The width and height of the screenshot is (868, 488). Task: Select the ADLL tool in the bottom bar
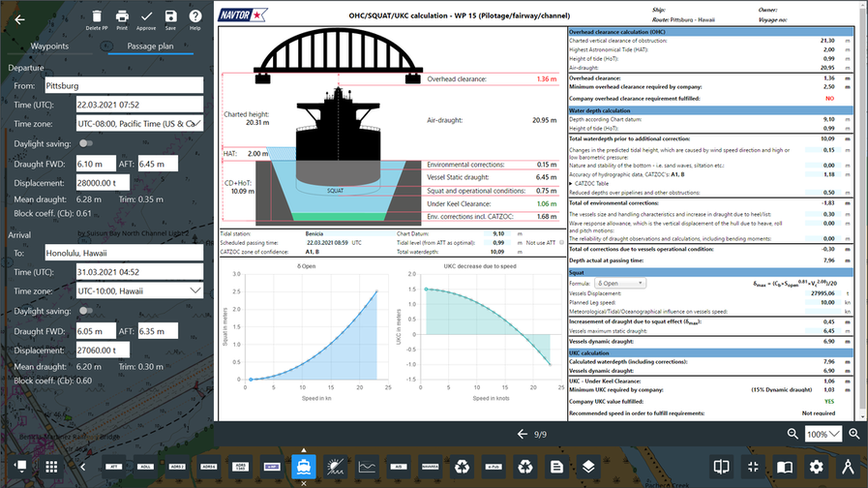point(145,467)
